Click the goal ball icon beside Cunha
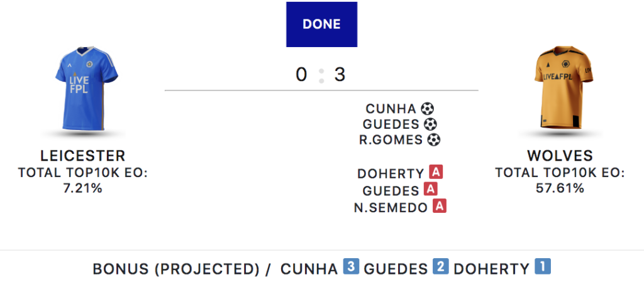644x282 pixels. click(428, 109)
